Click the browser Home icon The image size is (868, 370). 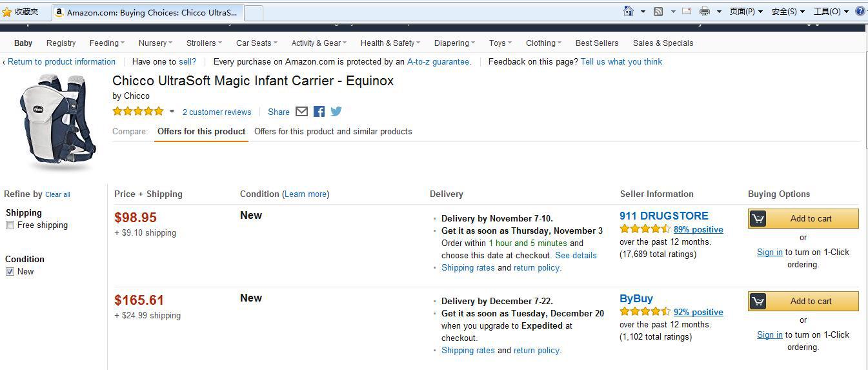[629, 11]
